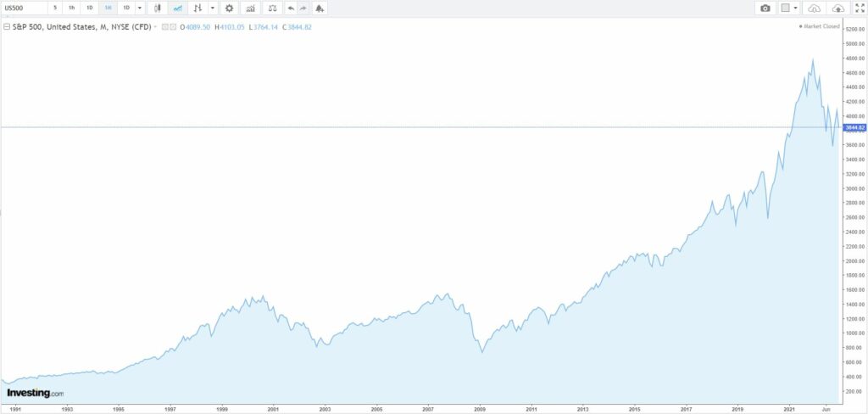Expand the chart style dropdown arrow

(213, 8)
